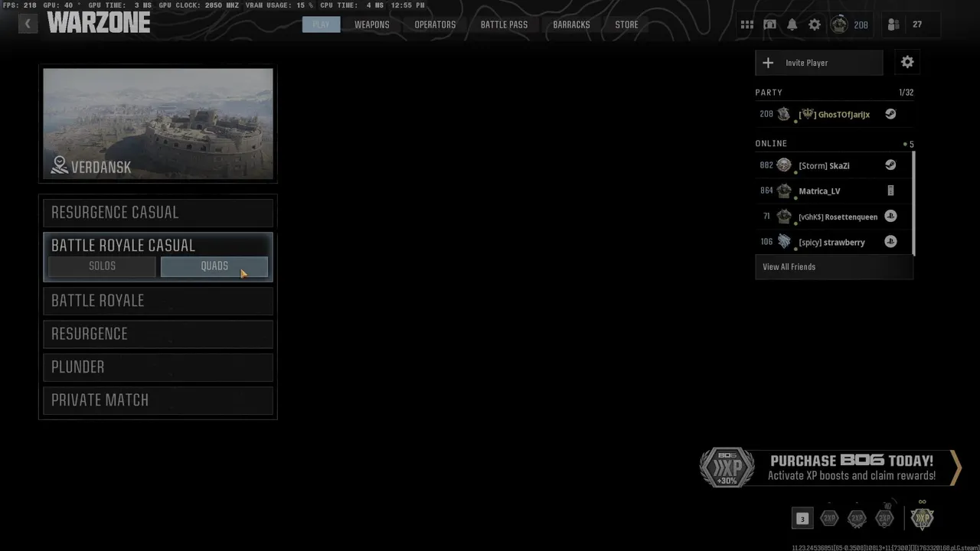Image resolution: width=980 pixels, height=551 pixels.
Task: Select online friend [spicy] strawberry
Action: point(833,242)
